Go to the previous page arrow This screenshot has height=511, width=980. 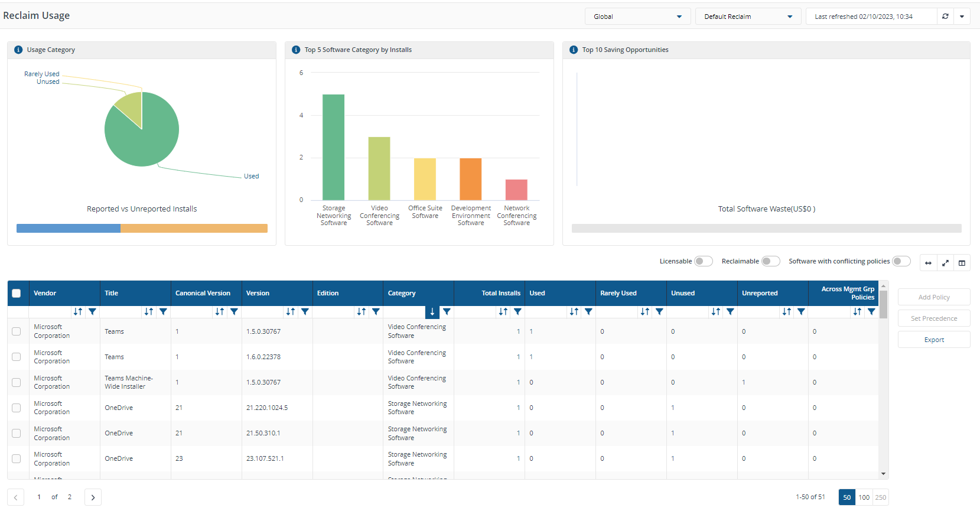point(15,497)
